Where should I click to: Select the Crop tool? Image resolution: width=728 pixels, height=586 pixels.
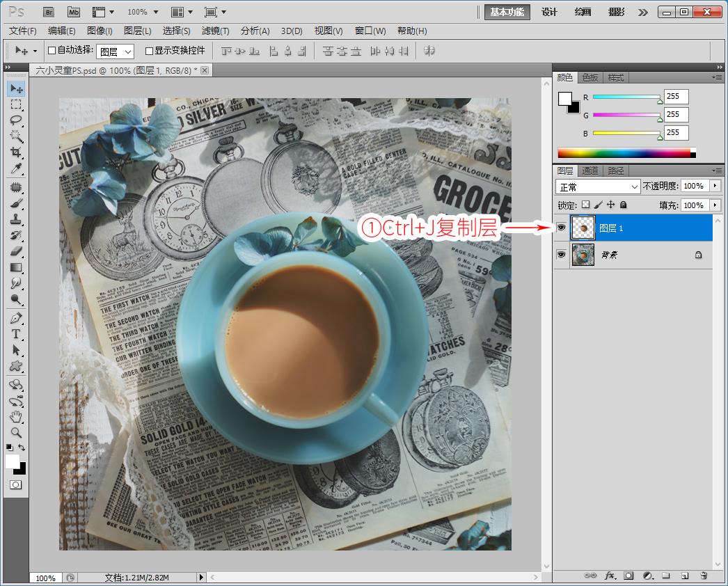point(16,152)
